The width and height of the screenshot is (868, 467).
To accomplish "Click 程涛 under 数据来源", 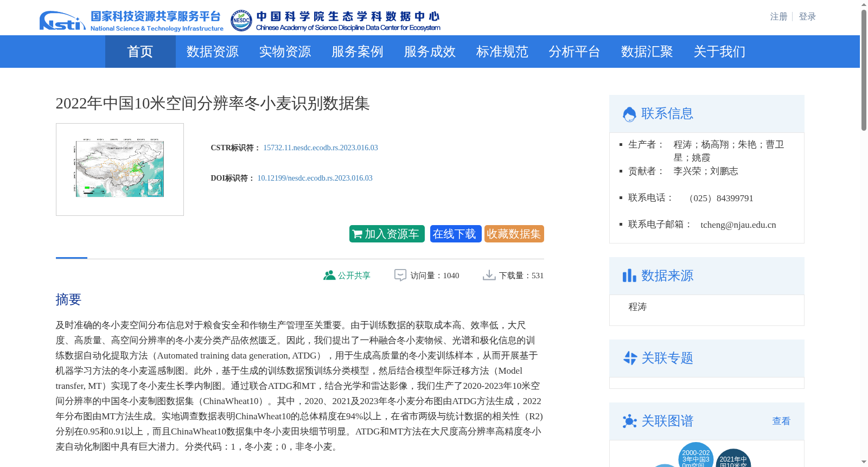I will point(637,307).
